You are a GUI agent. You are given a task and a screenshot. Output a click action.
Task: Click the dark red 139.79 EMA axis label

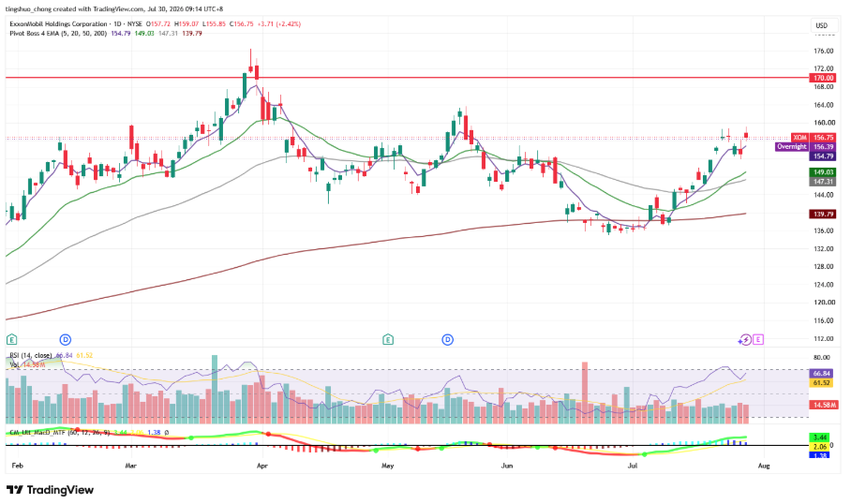pos(823,215)
